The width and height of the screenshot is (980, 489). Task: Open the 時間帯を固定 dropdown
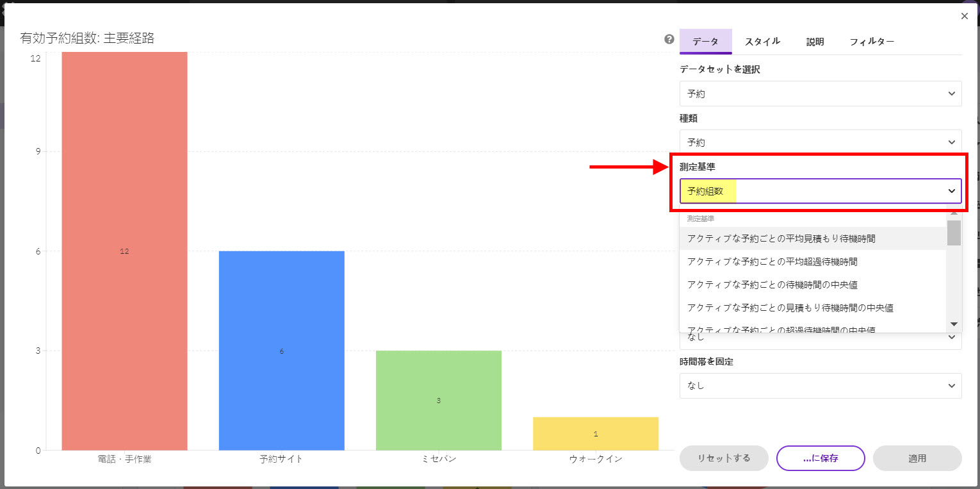click(x=821, y=386)
